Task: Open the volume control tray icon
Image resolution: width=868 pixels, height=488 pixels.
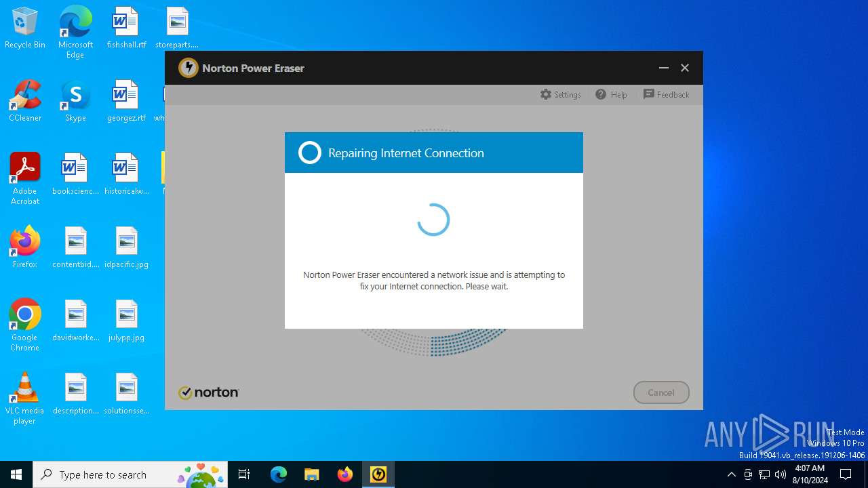Action: [x=781, y=474]
